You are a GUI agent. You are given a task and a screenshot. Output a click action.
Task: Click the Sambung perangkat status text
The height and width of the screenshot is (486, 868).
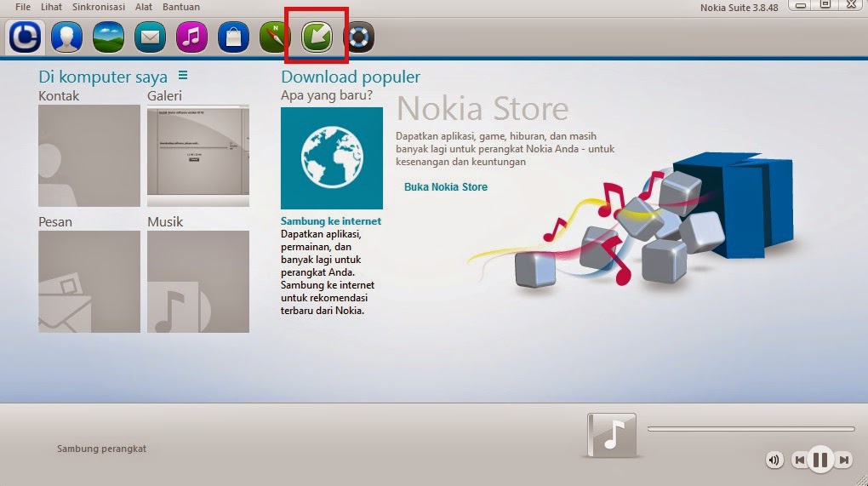click(102, 449)
